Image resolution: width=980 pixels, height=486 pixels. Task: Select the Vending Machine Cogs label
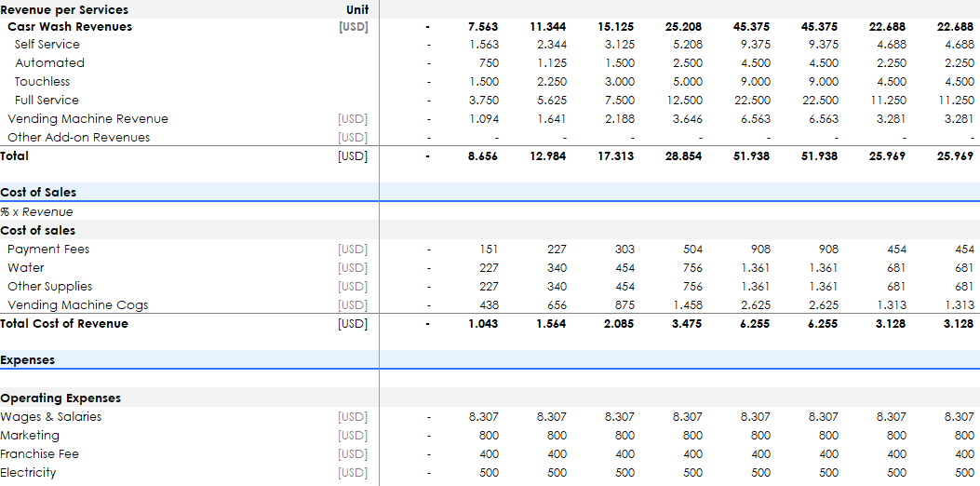[77, 305]
